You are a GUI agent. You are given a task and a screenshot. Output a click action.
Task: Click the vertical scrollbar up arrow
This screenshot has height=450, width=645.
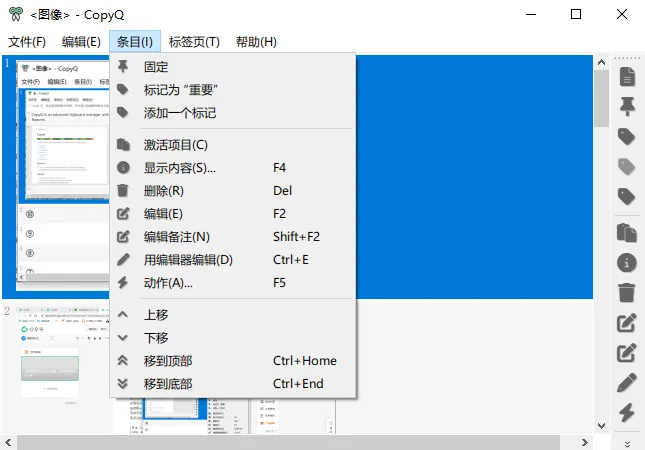601,62
